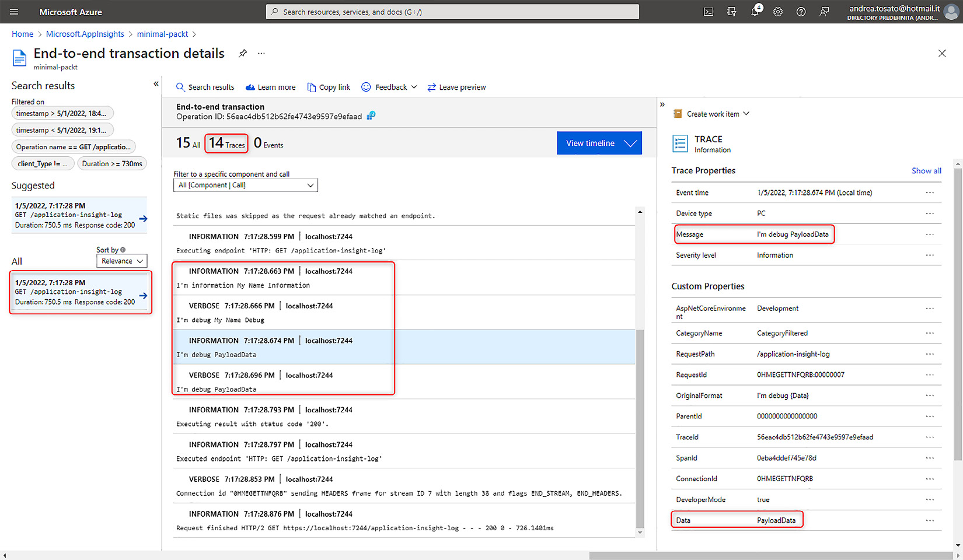963x560 pixels.
Task: Open ellipsis for the Data row
Action: click(x=930, y=520)
